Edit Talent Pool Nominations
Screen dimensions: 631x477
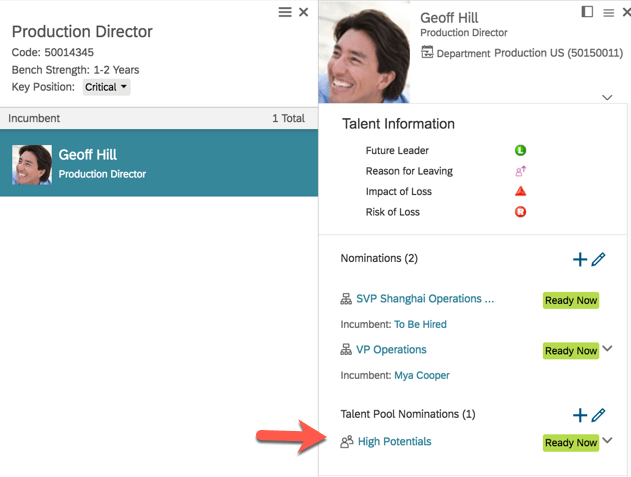[599, 415]
